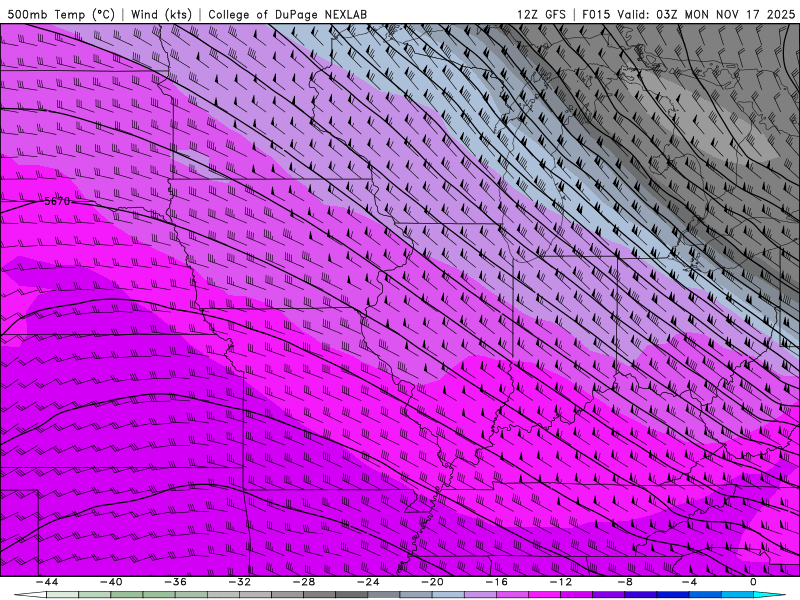Click the '12Z GFS' model run label

tap(541, 14)
